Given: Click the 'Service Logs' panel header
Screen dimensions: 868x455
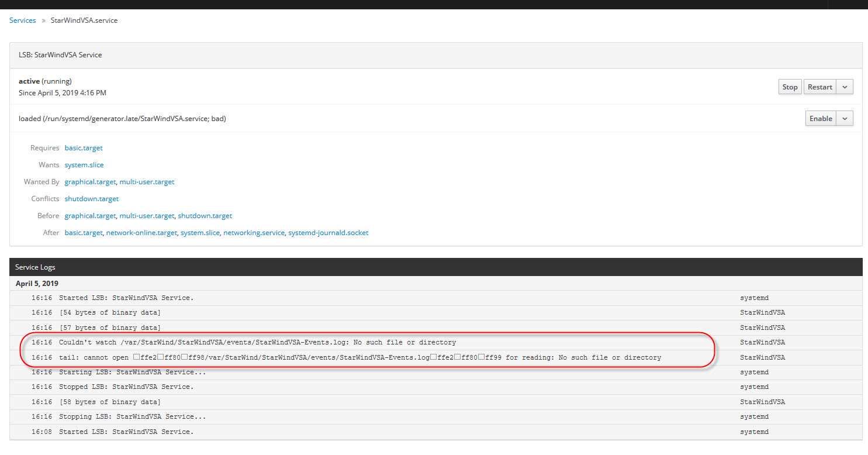Looking at the screenshot, I should point(435,267).
